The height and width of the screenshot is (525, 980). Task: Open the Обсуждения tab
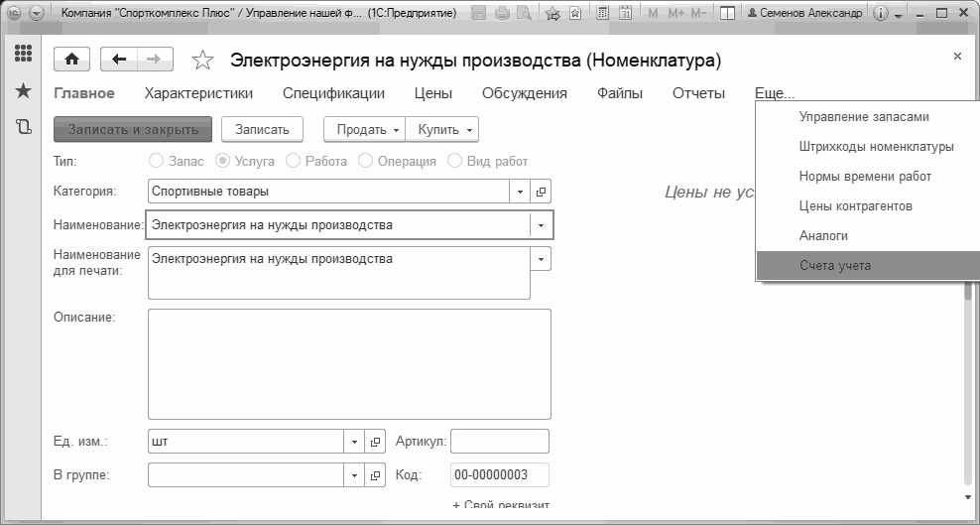(x=525, y=93)
